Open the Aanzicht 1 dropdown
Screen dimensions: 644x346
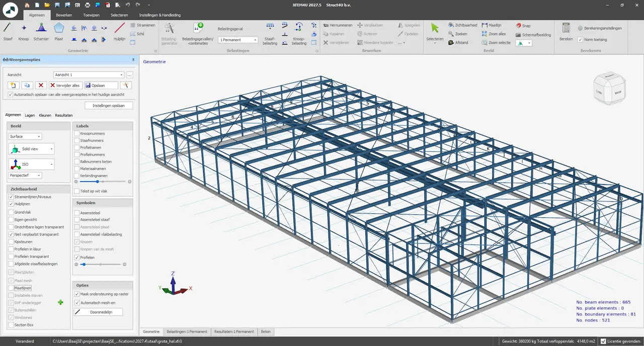89,74
